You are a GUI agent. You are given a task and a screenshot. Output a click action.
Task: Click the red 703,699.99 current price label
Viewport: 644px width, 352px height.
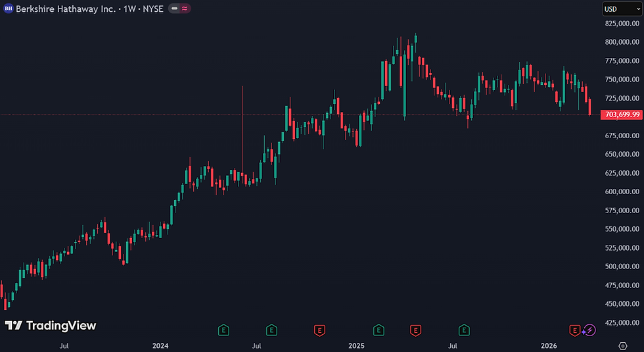click(622, 114)
